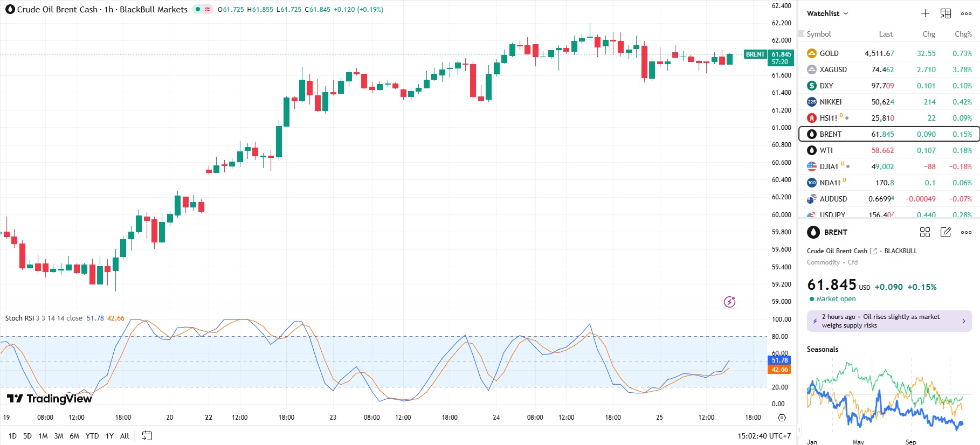Image resolution: width=980 pixels, height=445 pixels.
Task: Select the YTD time range
Action: pyautogui.click(x=92, y=436)
